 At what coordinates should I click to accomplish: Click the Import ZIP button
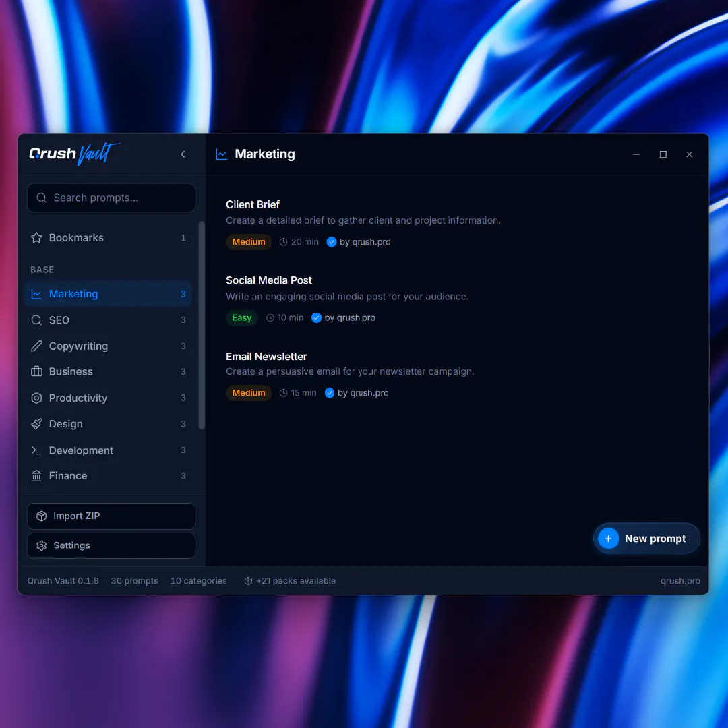click(x=111, y=516)
